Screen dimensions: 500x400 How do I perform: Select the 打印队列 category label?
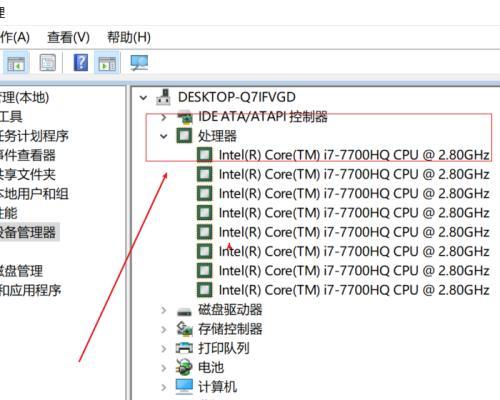[224, 348]
